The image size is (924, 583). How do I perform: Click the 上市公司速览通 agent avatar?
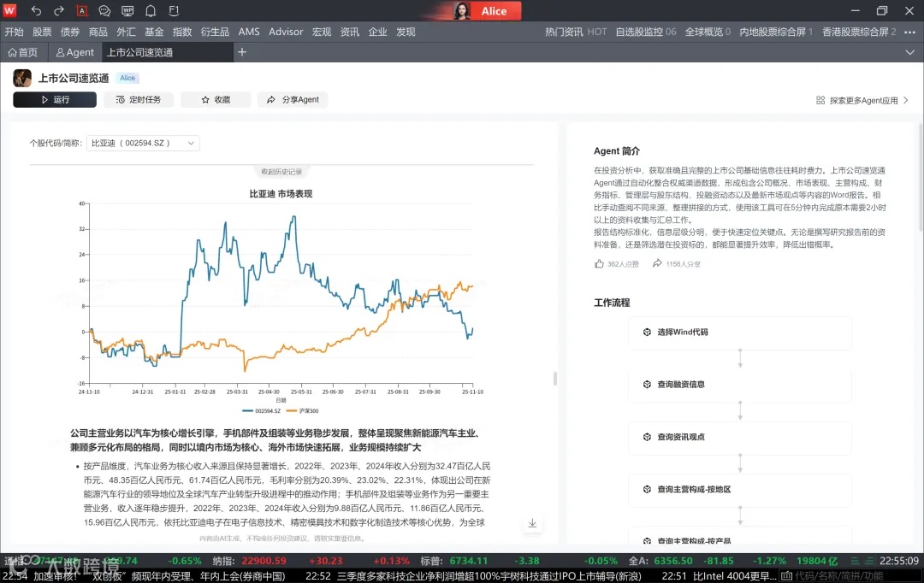pos(22,78)
